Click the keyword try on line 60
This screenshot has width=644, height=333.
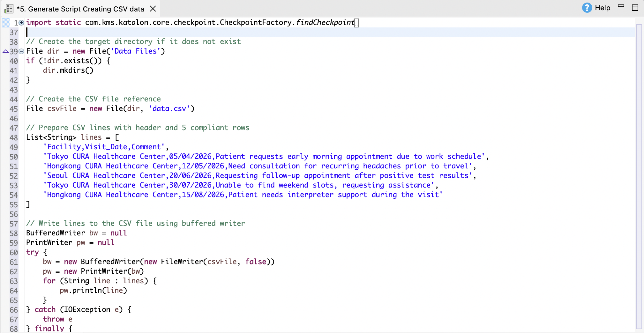coord(33,252)
